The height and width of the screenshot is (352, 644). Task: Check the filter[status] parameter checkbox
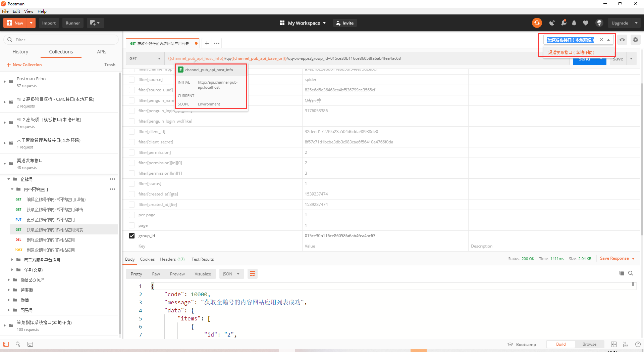click(132, 184)
